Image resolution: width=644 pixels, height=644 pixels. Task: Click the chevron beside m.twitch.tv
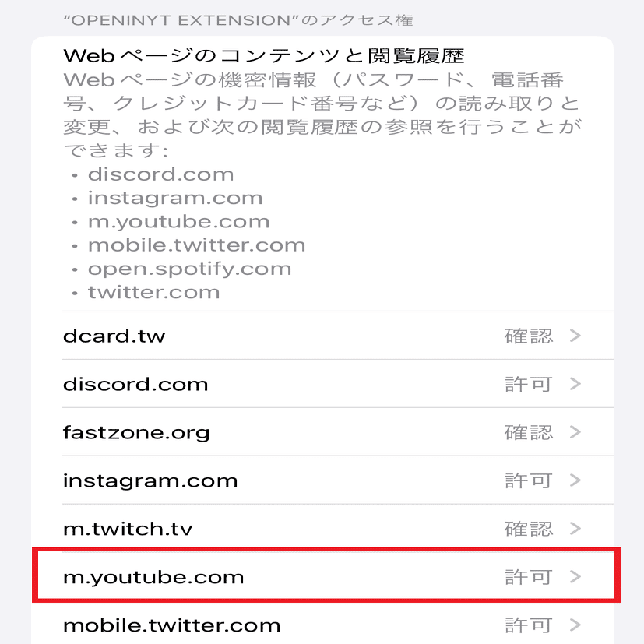575,529
